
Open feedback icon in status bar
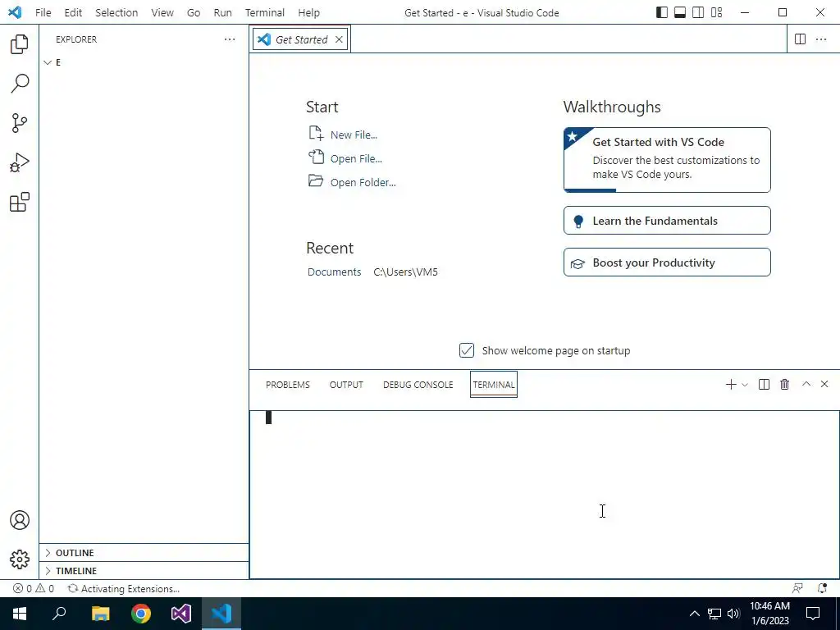point(797,588)
